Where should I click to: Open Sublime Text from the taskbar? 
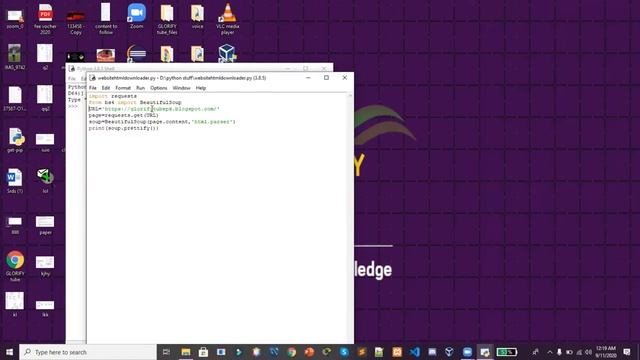coord(362,352)
